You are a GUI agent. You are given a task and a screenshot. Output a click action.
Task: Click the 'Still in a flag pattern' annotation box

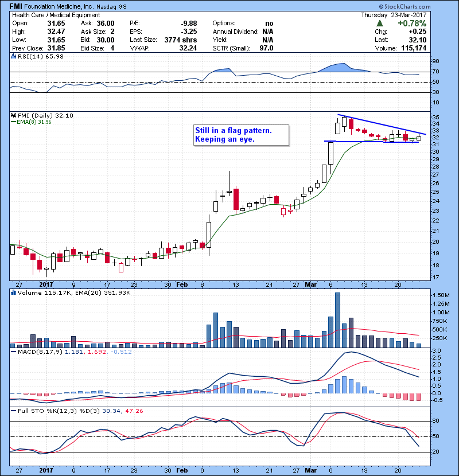pyautogui.click(x=241, y=135)
